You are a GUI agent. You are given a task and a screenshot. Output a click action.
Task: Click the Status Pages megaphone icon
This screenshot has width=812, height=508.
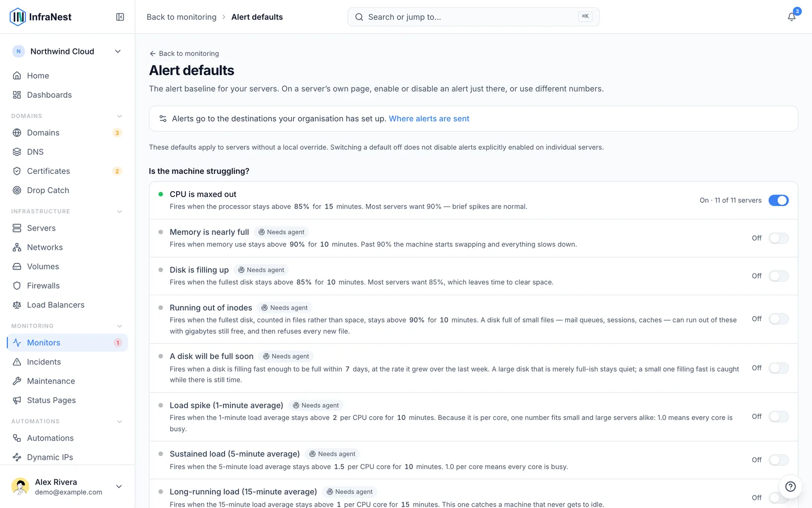[x=17, y=400]
